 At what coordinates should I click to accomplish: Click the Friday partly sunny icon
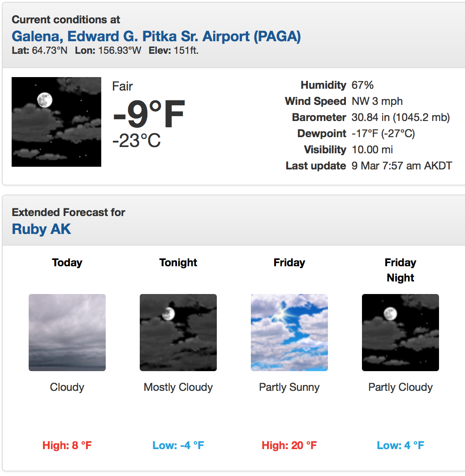(289, 333)
